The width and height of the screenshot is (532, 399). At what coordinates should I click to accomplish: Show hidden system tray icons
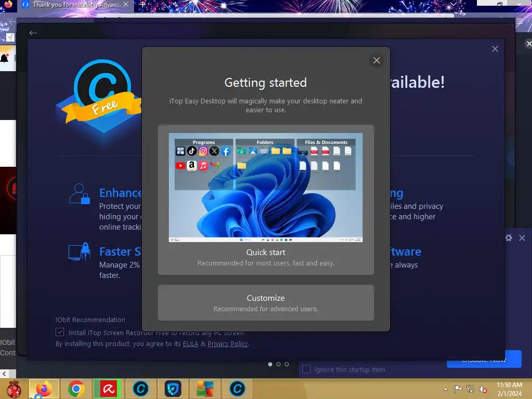tap(445, 389)
